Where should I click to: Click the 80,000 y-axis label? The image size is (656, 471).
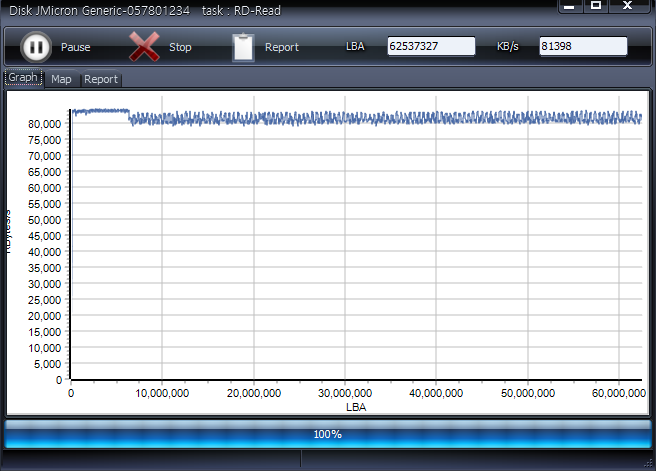[44, 124]
